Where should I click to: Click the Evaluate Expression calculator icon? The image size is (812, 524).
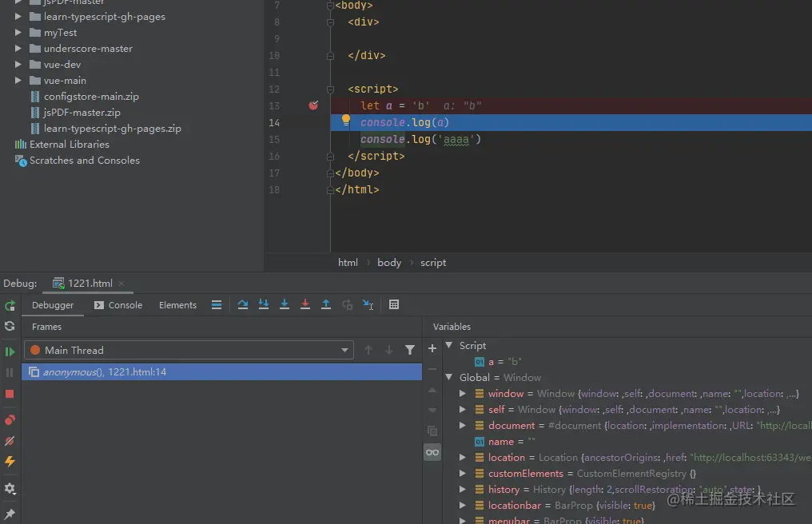(394, 304)
